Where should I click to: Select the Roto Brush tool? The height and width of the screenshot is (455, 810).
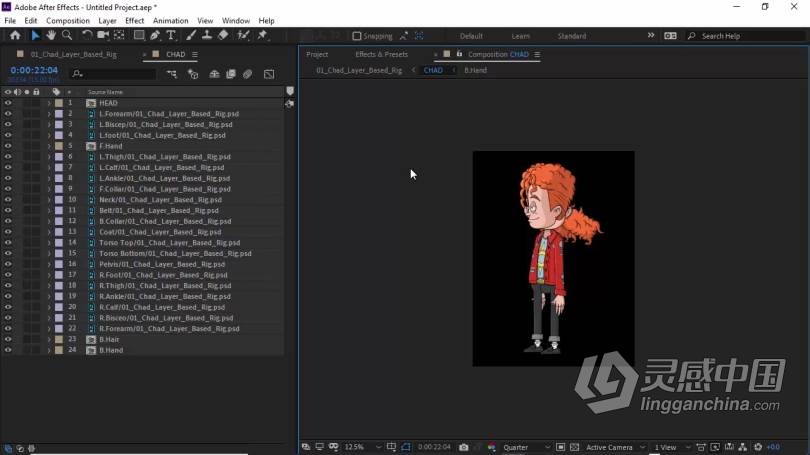coord(243,35)
